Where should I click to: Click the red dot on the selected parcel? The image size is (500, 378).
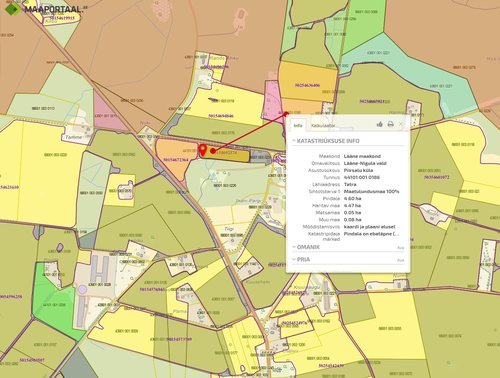pos(213,151)
